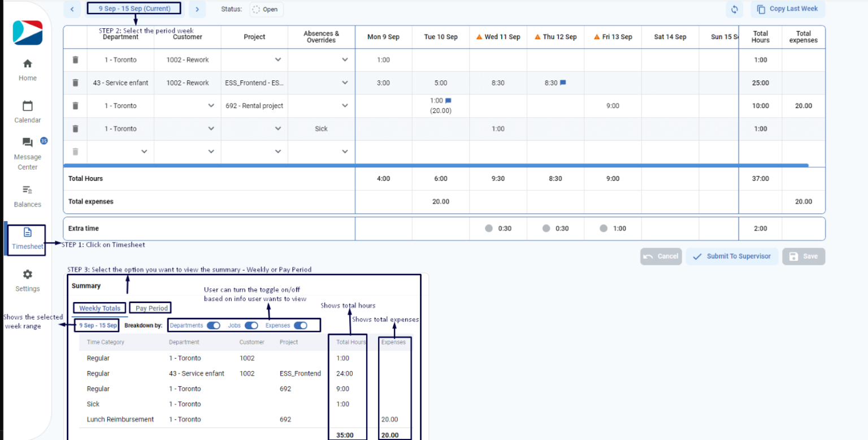868x440 pixels.
Task: Copy Last Week's timesheet entries
Action: pyautogui.click(x=787, y=9)
